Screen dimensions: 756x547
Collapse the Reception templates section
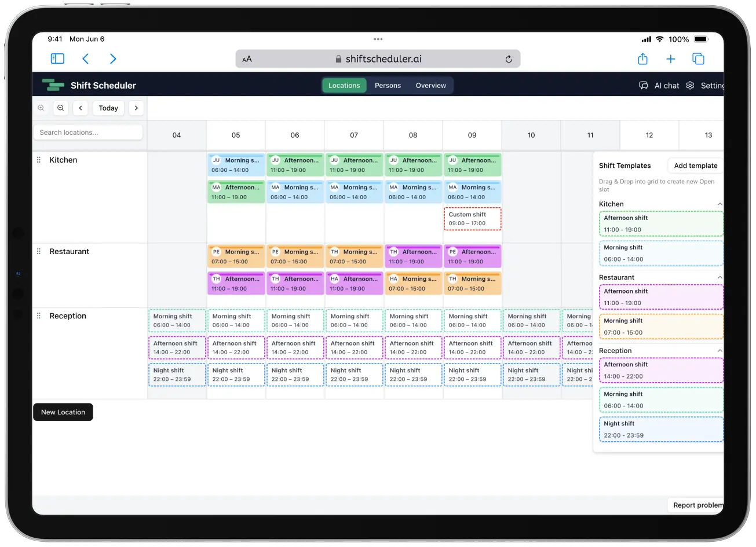[720, 351]
